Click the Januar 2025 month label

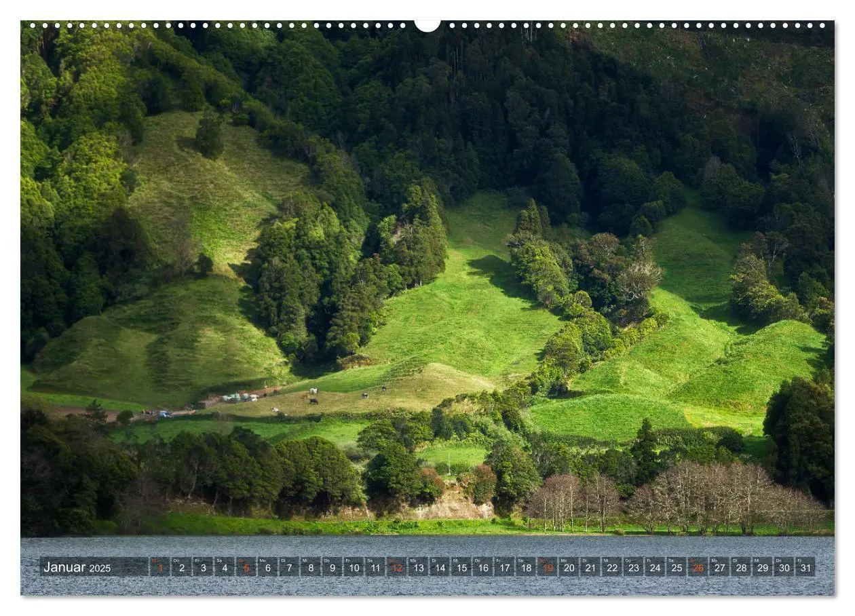coord(77,567)
